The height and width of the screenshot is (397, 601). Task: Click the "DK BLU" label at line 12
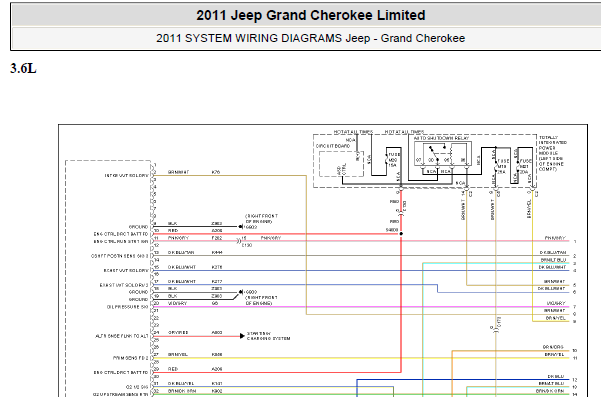click(556, 376)
